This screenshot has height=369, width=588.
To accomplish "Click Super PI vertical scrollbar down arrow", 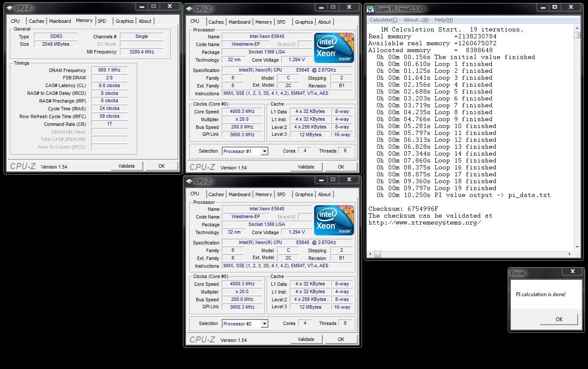I will (x=577, y=247).
